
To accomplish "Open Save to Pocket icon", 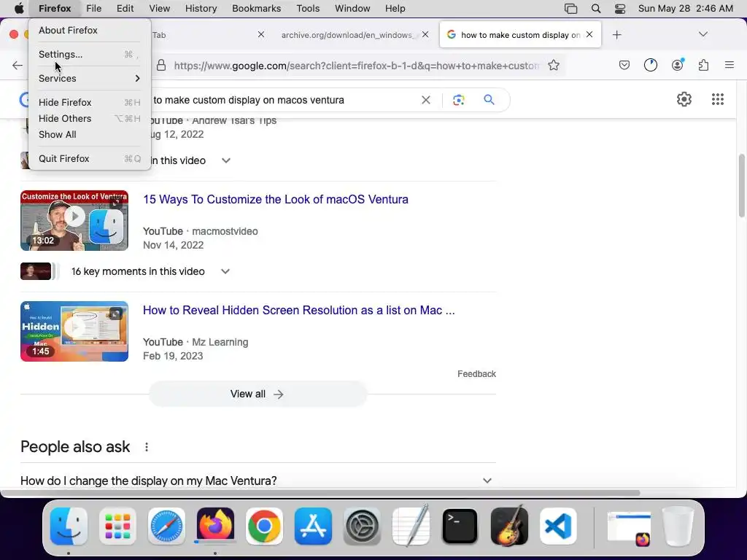I will (624, 65).
